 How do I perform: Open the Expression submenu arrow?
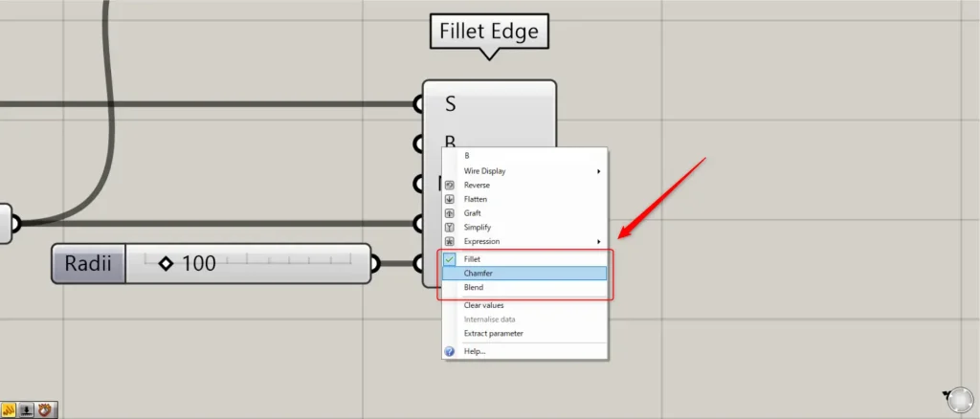(599, 242)
